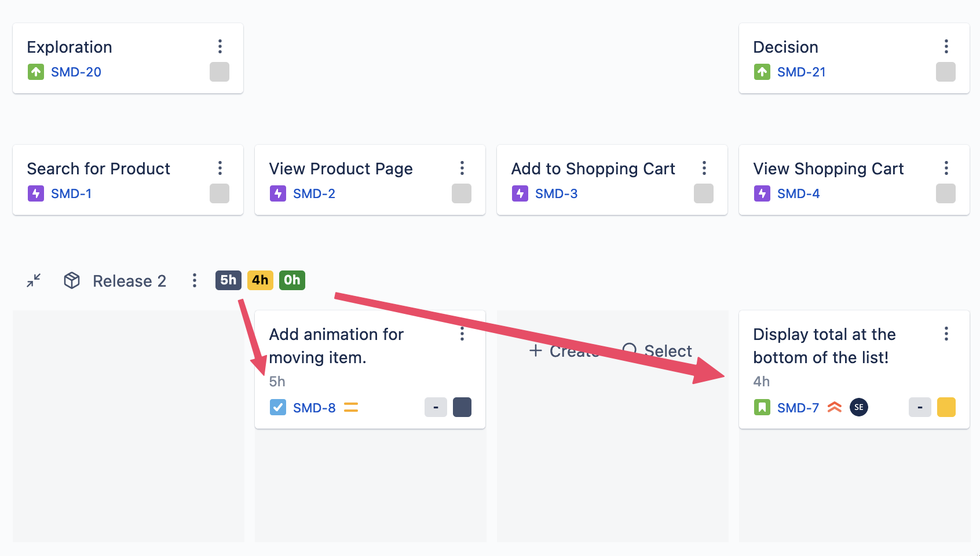980x556 pixels.
Task: Click the high priority icon on SMD-7
Action: (x=835, y=407)
